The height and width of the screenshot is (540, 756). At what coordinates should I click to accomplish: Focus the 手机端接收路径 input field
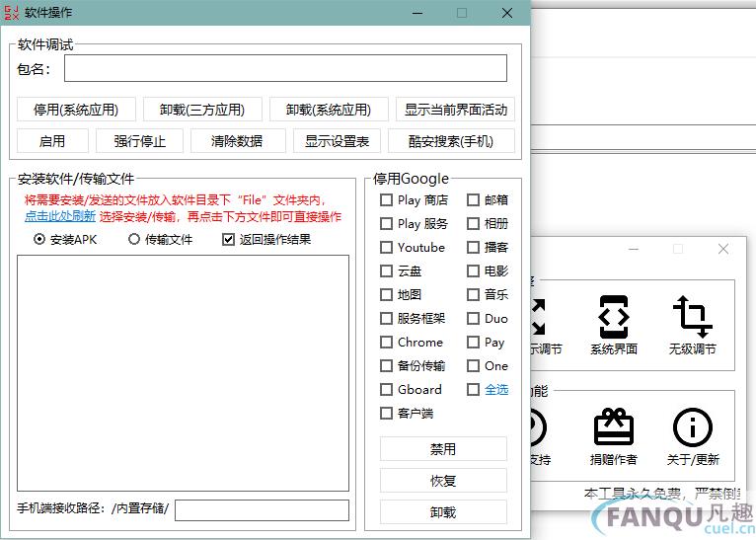(262, 510)
